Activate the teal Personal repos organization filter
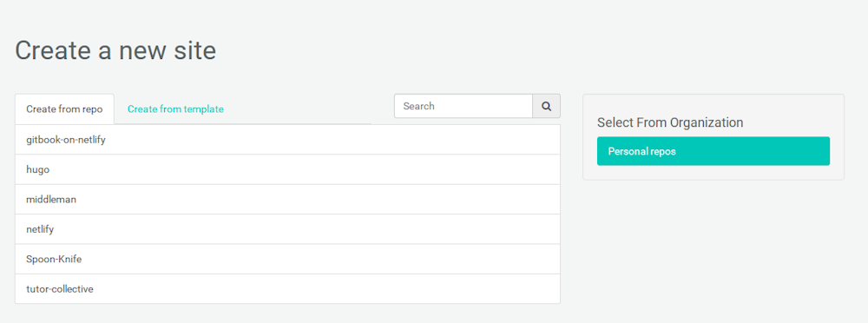 pyautogui.click(x=713, y=151)
